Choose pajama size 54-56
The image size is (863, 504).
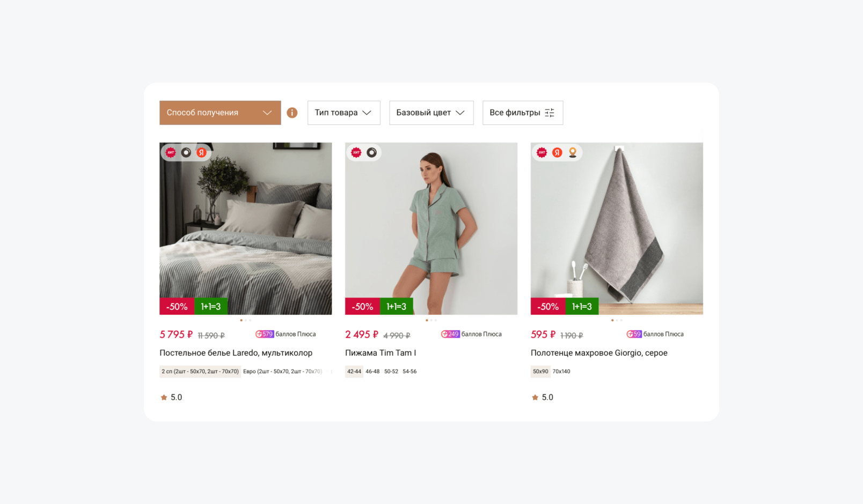(x=409, y=372)
